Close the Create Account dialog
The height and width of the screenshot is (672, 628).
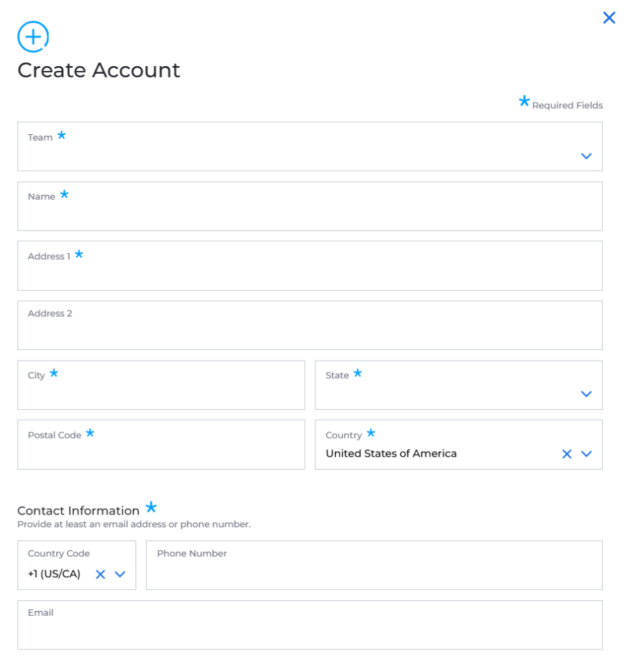click(x=609, y=18)
